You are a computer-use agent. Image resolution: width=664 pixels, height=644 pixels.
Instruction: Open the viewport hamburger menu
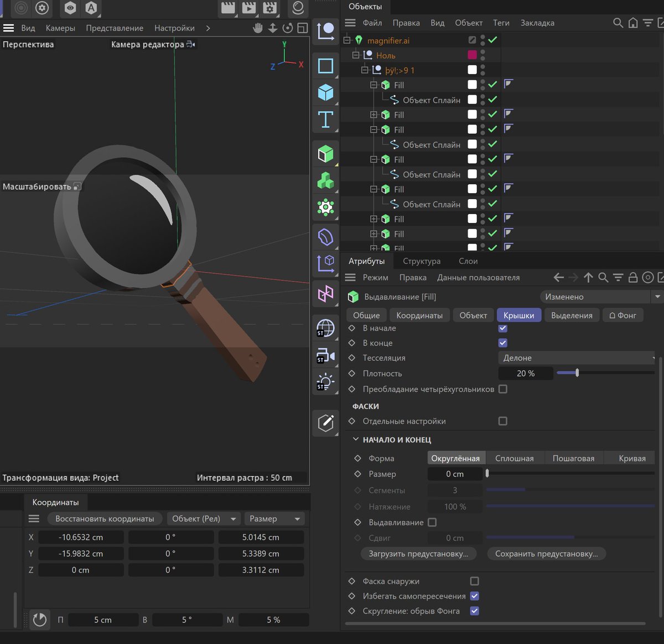(9, 28)
